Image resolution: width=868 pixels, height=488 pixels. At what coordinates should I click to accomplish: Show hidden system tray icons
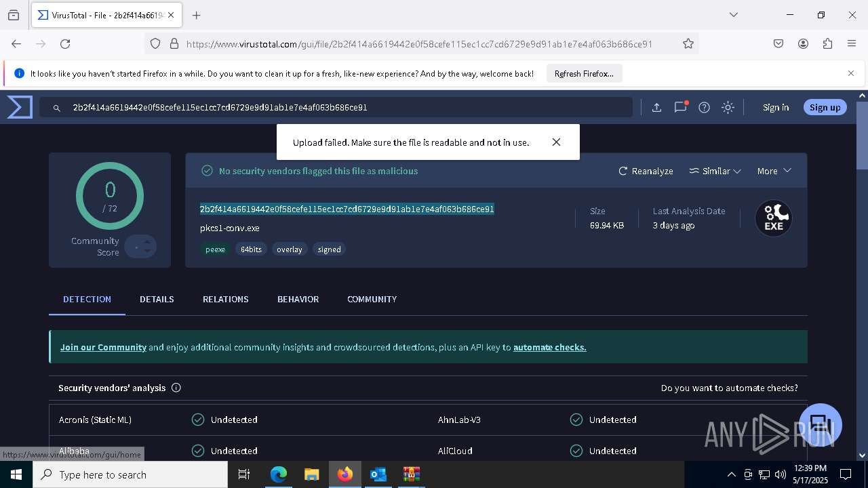731,474
